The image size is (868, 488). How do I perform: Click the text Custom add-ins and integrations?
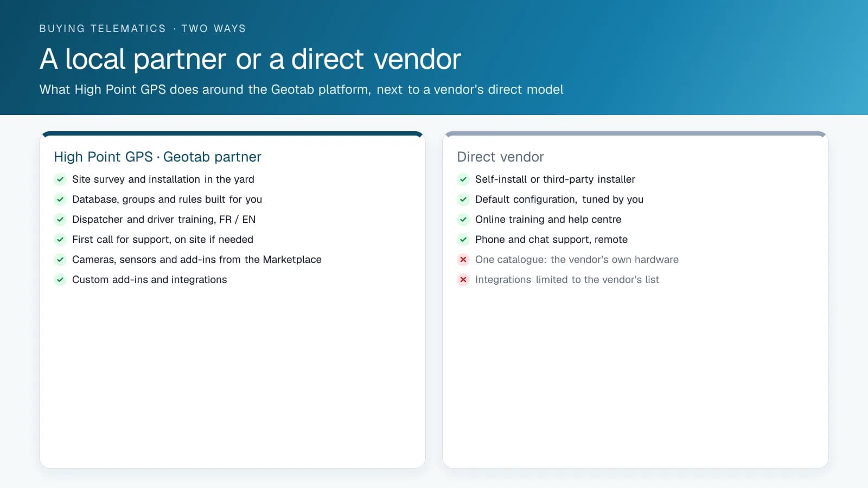point(150,280)
